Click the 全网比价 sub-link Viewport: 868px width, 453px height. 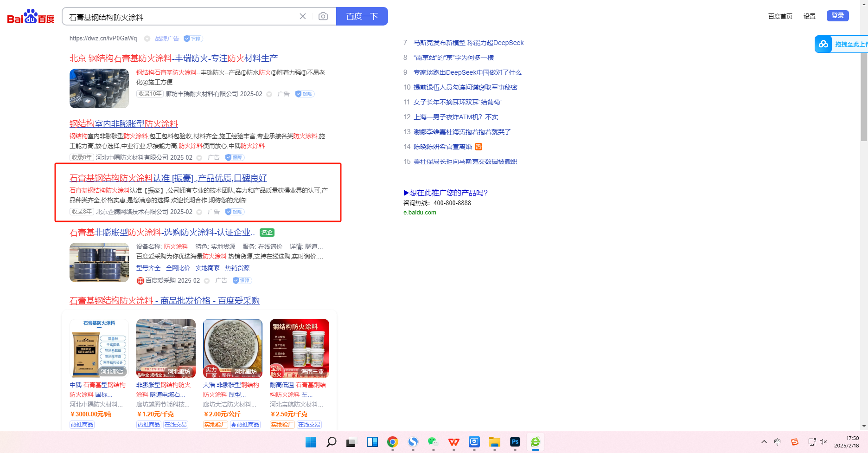pos(178,268)
